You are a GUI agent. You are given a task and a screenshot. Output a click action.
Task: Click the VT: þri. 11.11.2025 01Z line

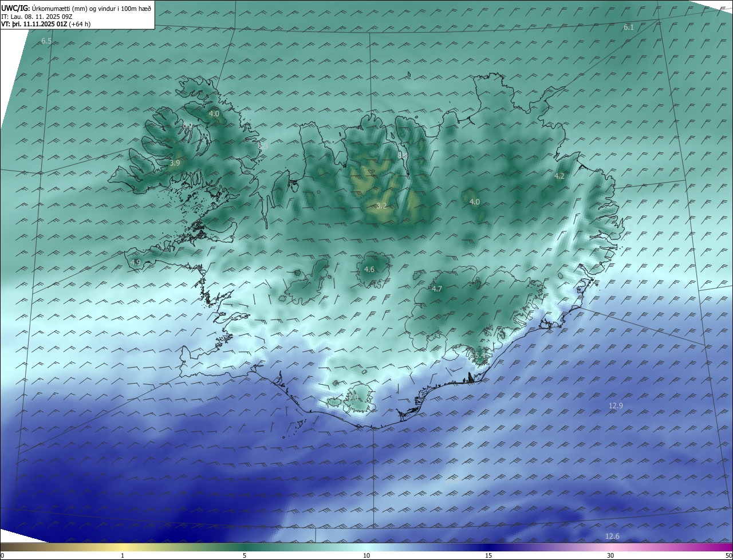click(x=46, y=24)
